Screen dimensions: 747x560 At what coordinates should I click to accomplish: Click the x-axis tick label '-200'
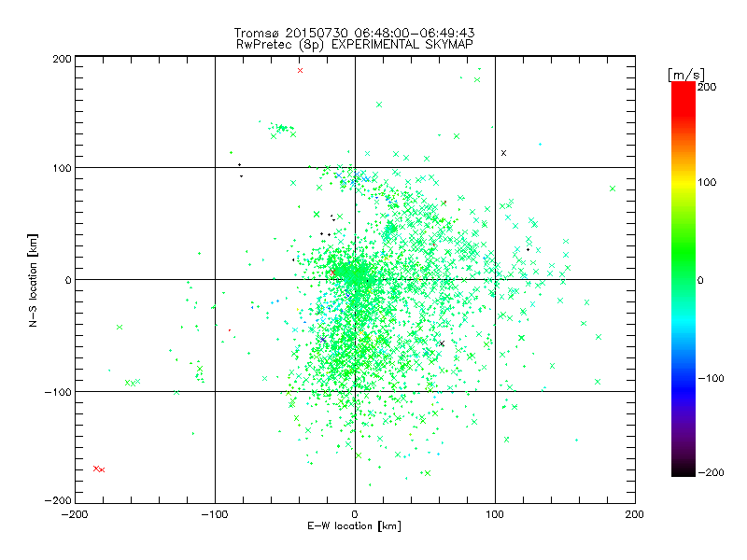tap(75, 514)
